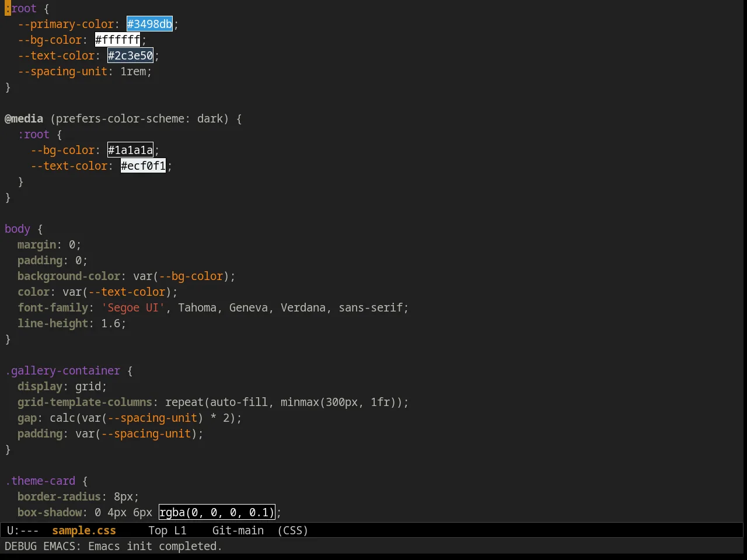Click the L1 line number indicator
747x560 pixels.
(180, 530)
